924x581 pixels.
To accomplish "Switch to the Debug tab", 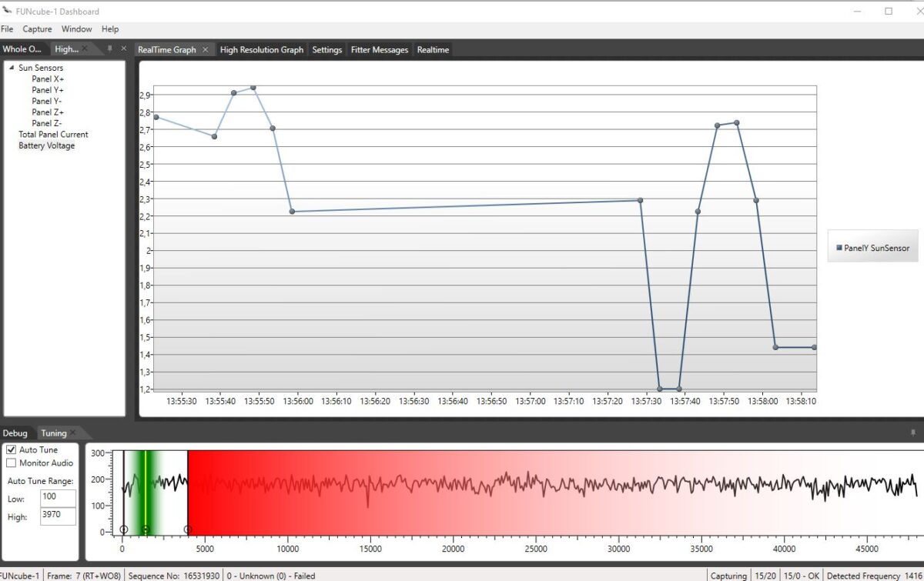I will point(15,433).
